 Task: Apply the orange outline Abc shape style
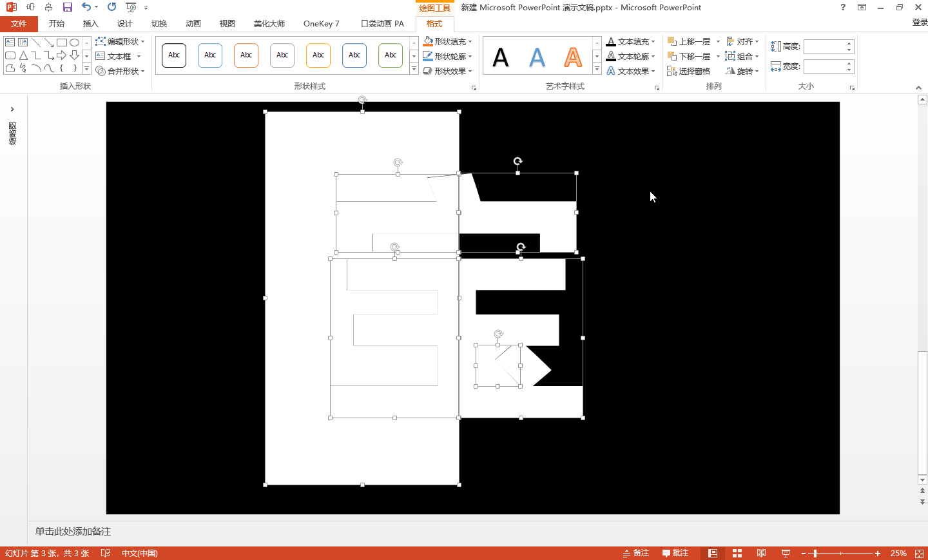point(246,55)
